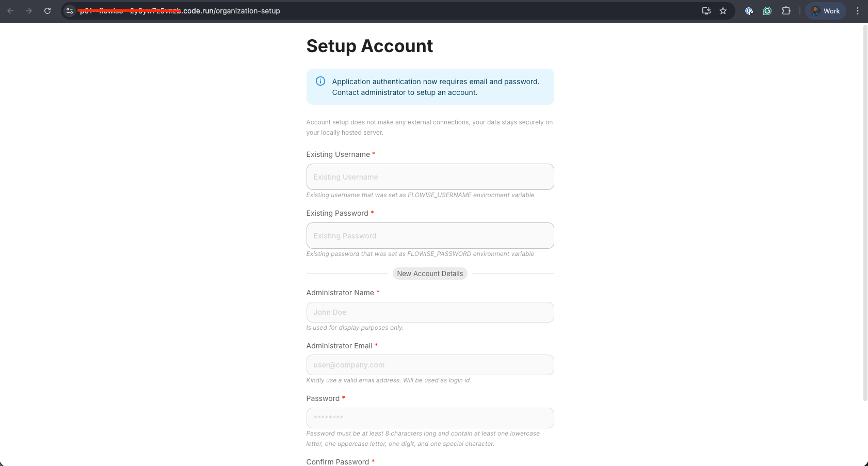Viewport: 868px width, 466px height.
Task: Click the browser address bar URL
Action: (x=231, y=11)
